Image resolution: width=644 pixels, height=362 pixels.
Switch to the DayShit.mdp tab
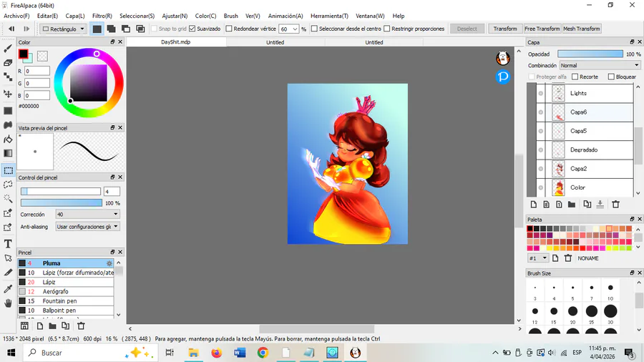[176, 42]
